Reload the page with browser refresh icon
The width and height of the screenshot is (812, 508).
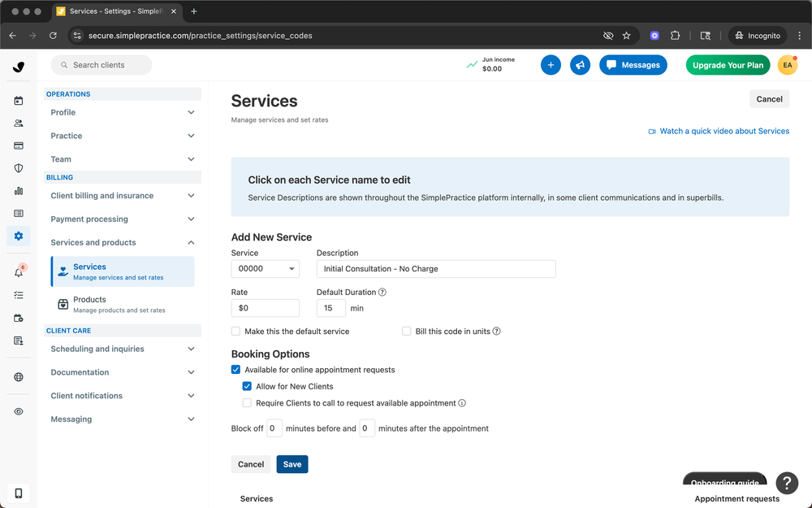click(53, 35)
